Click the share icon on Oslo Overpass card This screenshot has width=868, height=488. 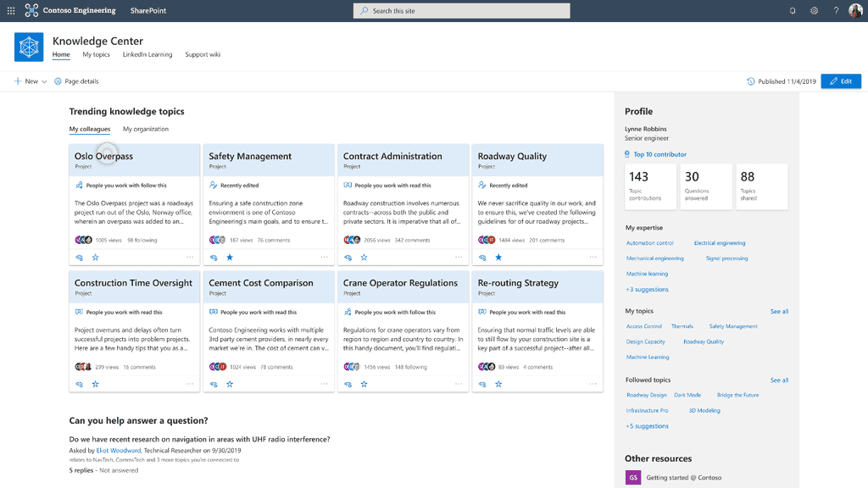(x=80, y=257)
